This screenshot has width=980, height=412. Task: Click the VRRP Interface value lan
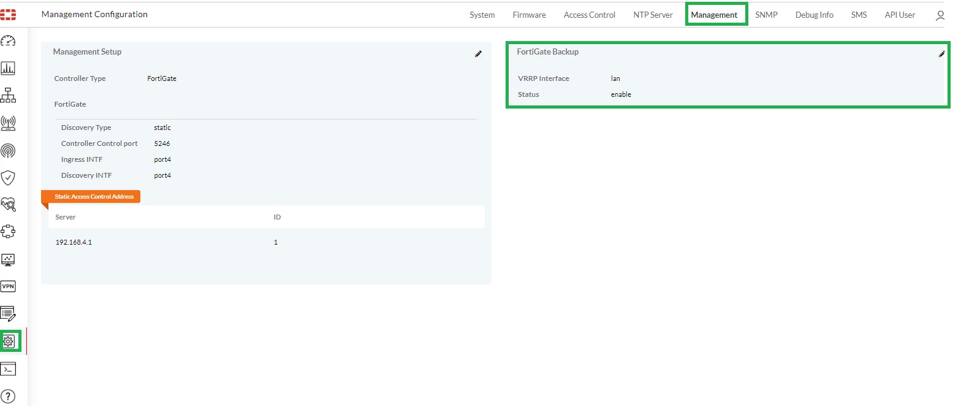tap(615, 78)
